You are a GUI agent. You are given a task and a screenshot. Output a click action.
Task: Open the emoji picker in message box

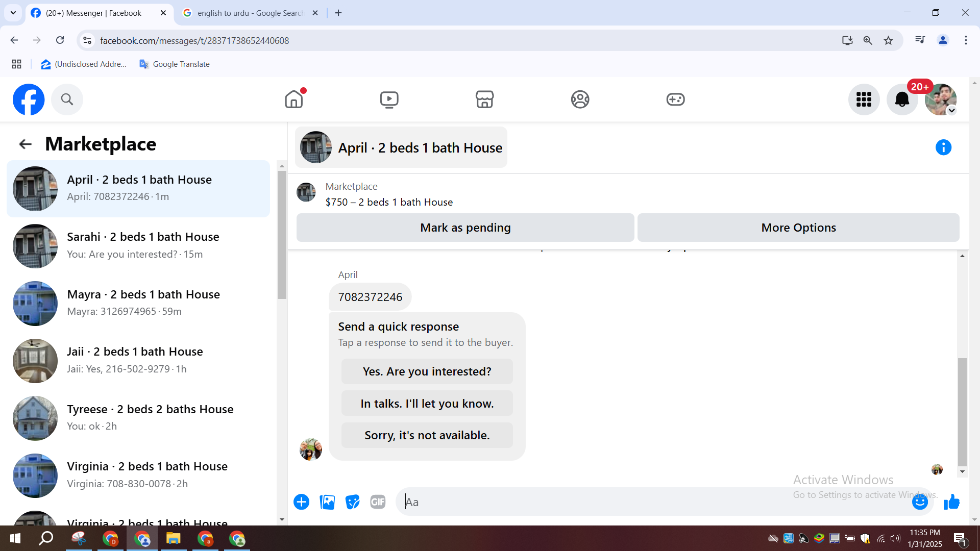tap(920, 502)
